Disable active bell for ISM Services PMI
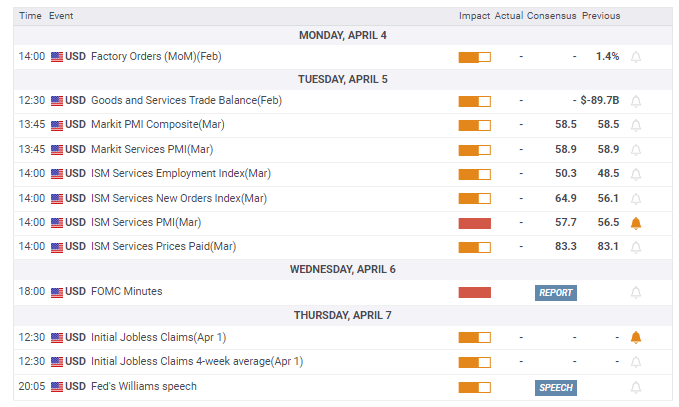 point(636,223)
